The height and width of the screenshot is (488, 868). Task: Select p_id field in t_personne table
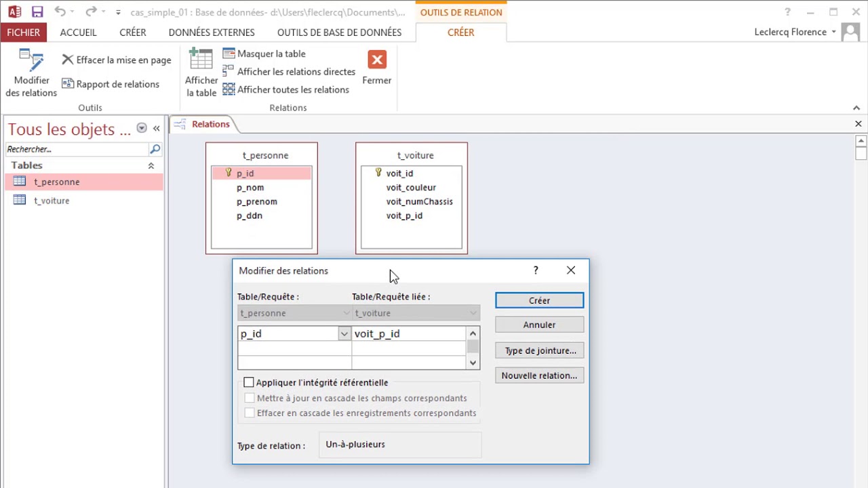[262, 174]
